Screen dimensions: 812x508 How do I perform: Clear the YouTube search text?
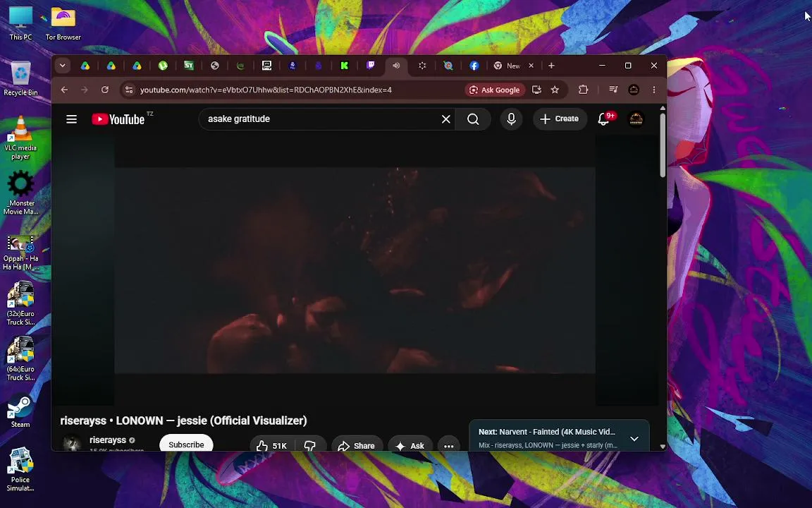click(x=446, y=119)
